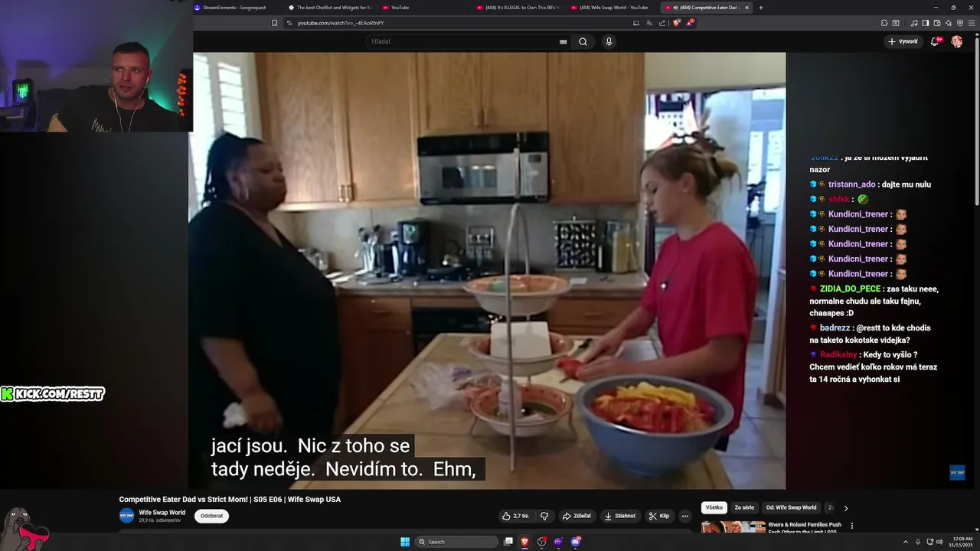980x551 pixels.
Task: Click the video player to pause
Action: tap(488, 270)
